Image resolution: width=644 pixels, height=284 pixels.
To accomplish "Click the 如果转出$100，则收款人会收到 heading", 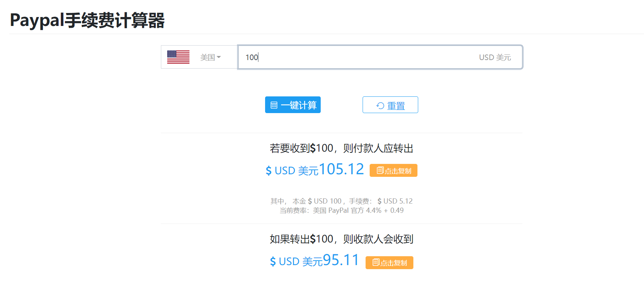I will click(341, 239).
